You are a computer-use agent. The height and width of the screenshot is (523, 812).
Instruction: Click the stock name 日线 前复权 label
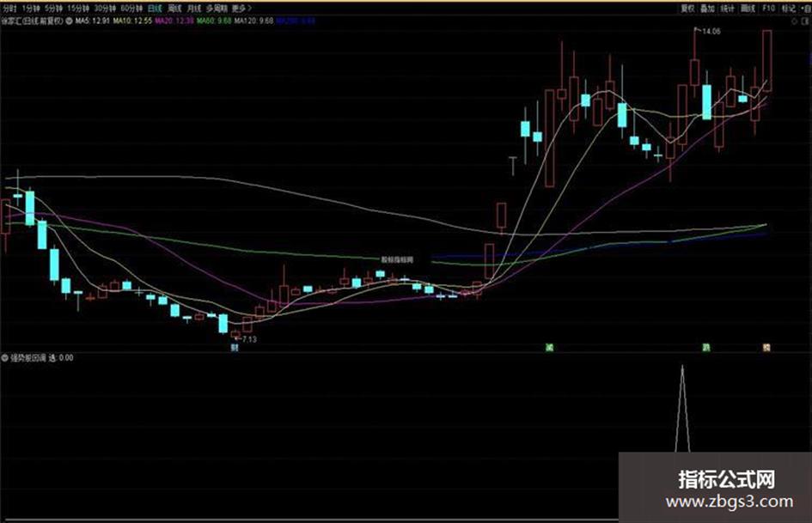tap(32, 21)
